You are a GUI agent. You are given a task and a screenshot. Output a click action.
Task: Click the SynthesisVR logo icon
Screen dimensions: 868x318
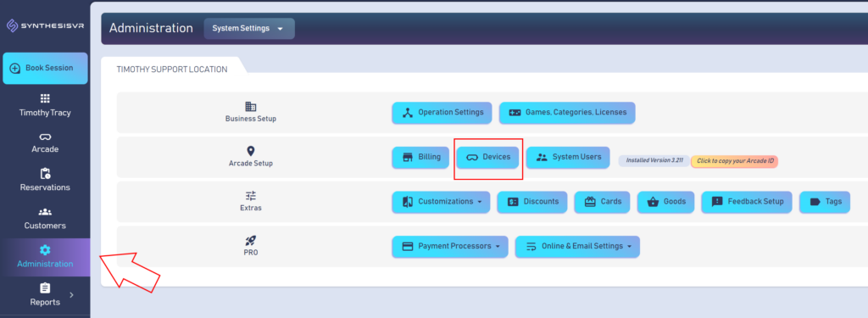click(12, 26)
